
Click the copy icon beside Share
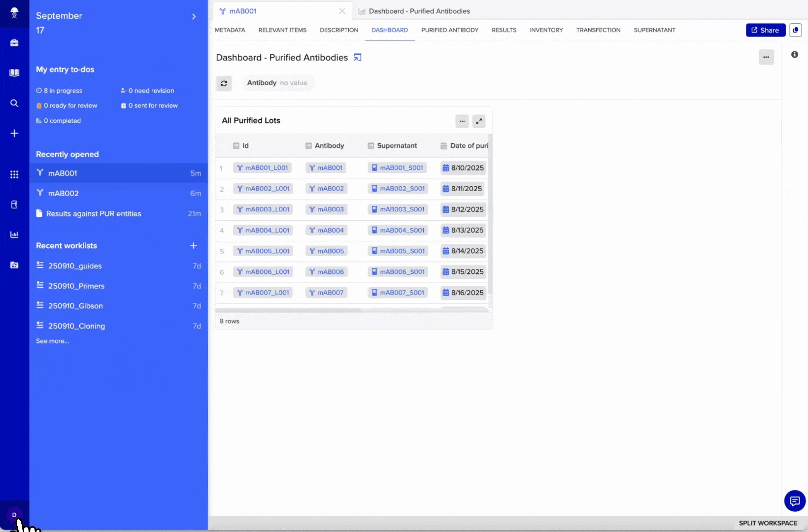click(x=796, y=30)
